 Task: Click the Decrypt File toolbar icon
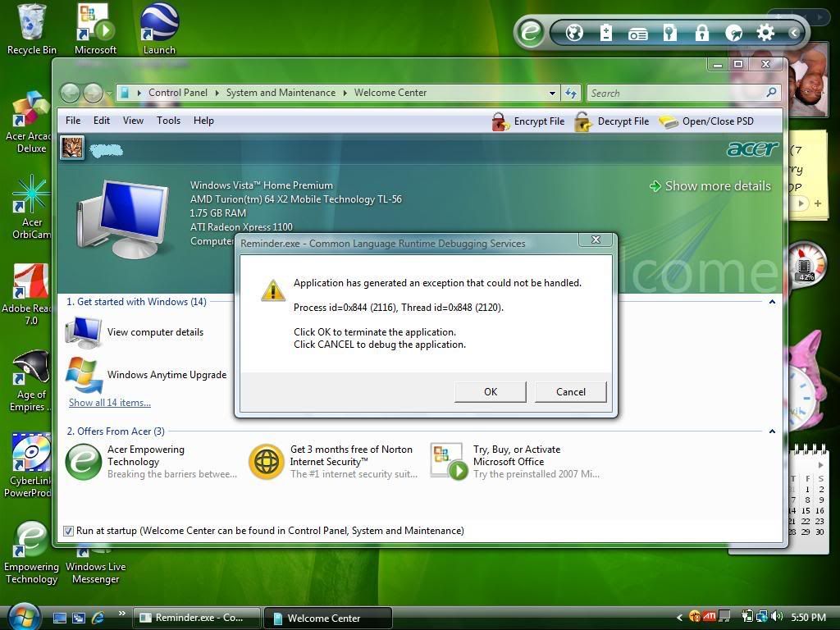tap(583, 121)
